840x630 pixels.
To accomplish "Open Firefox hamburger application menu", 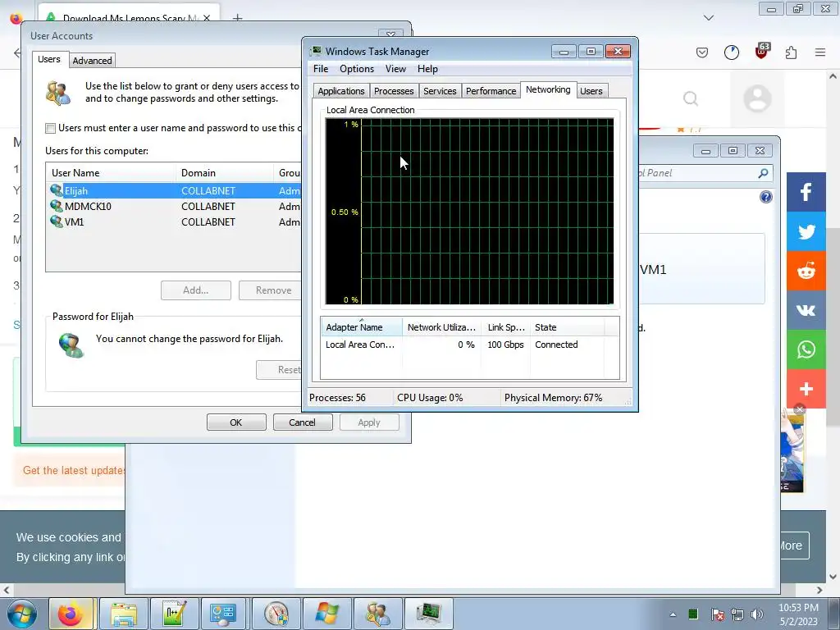I will click(820, 52).
